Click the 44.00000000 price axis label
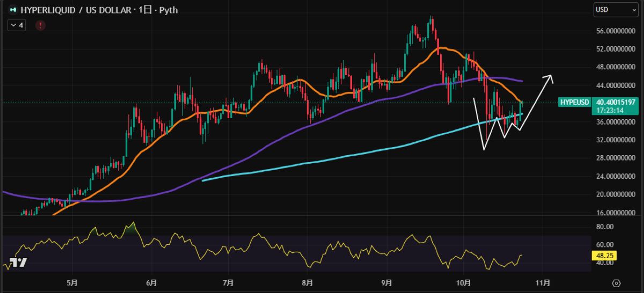This screenshot has width=644, height=293. 616,85
